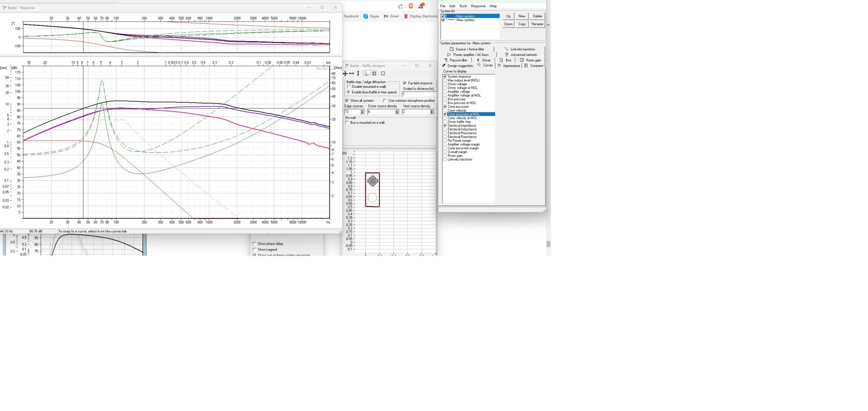Open the Linkwitz transform tab
868x411 pixels.
click(520, 49)
